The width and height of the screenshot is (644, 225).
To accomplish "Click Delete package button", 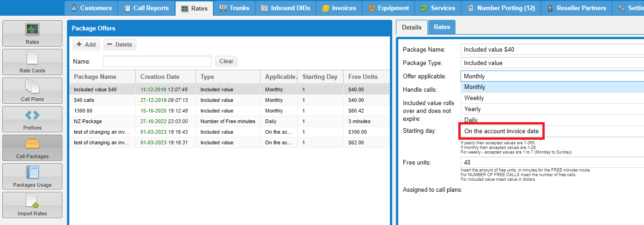I will (x=120, y=45).
